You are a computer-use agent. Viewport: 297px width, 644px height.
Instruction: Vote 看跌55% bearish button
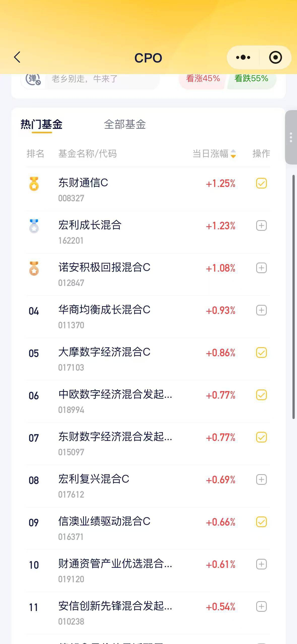click(x=251, y=79)
